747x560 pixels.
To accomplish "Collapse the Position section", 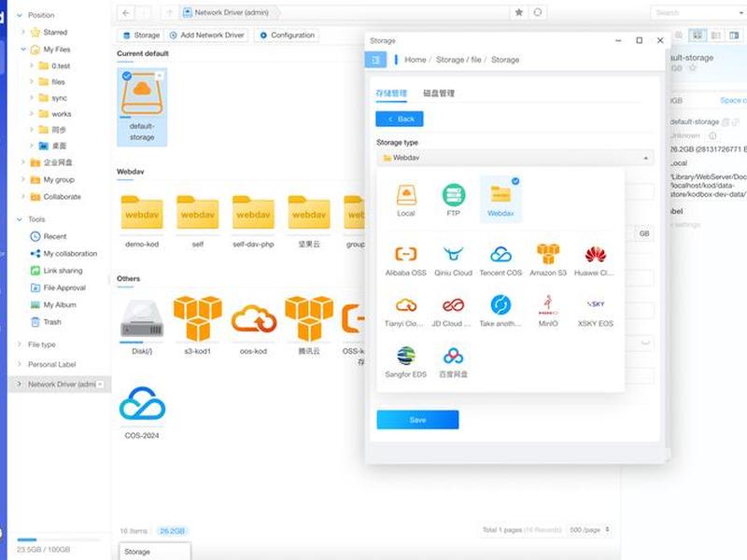I will (x=20, y=15).
